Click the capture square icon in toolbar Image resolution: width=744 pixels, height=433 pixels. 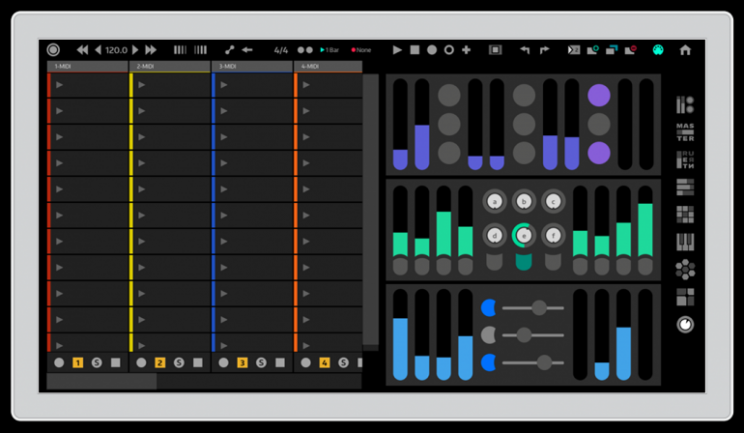click(x=495, y=50)
